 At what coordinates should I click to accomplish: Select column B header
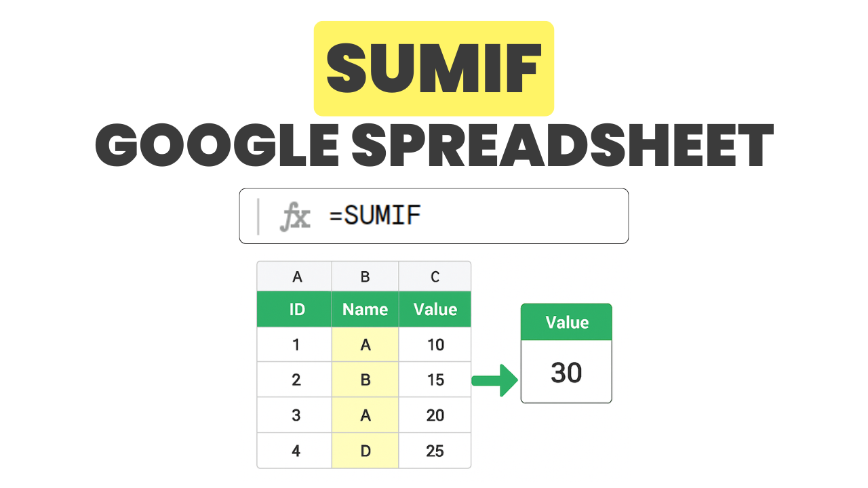365,277
